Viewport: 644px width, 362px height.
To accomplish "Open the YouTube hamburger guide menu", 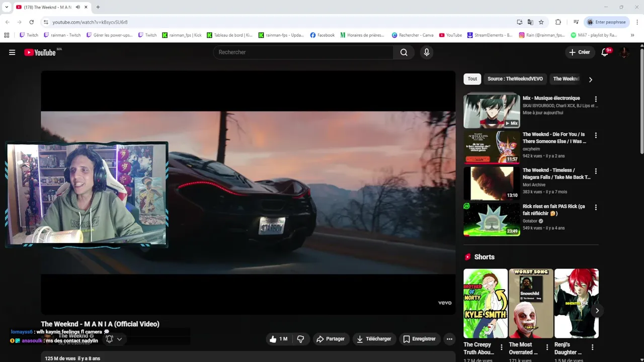I will tap(12, 52).
